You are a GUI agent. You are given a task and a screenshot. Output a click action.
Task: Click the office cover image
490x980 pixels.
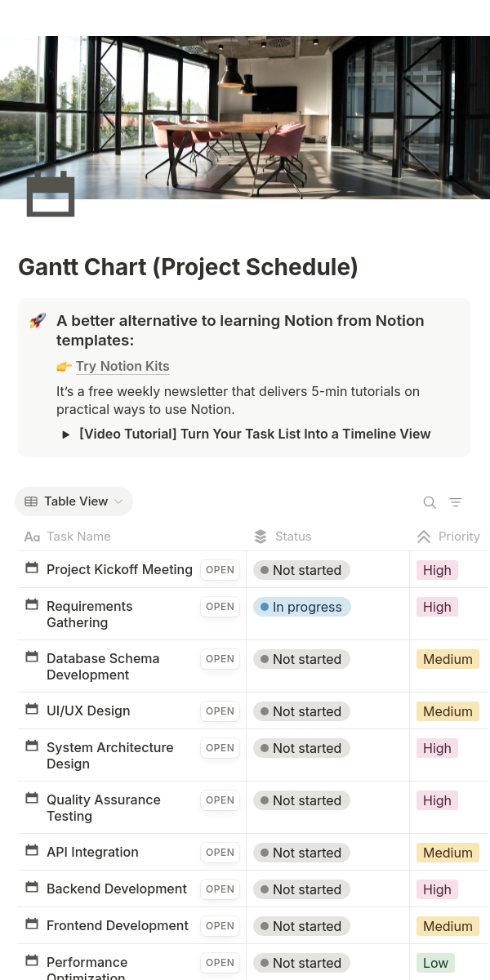245,117
